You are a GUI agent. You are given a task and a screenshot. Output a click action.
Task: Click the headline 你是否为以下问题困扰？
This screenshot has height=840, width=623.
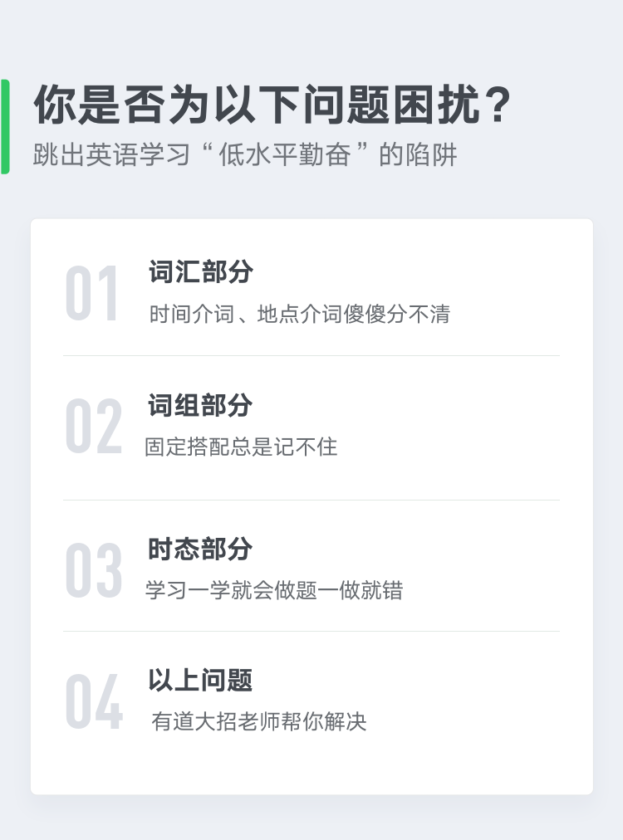272,105
